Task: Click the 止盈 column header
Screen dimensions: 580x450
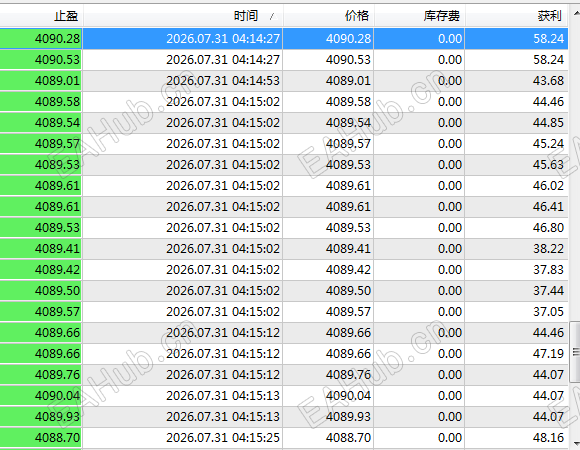Action: pyautogui.click(x=41, y=16)
